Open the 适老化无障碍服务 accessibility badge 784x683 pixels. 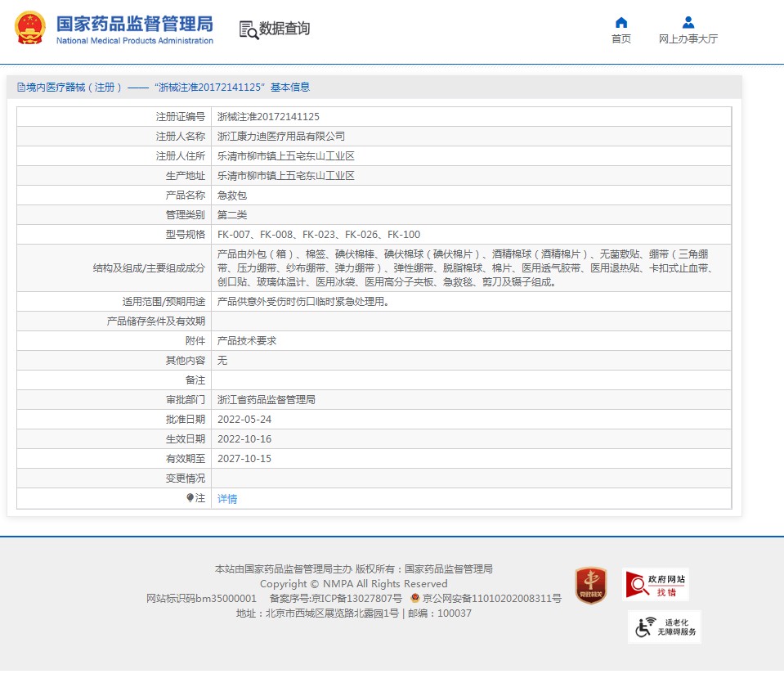click(x=665, y=627)
